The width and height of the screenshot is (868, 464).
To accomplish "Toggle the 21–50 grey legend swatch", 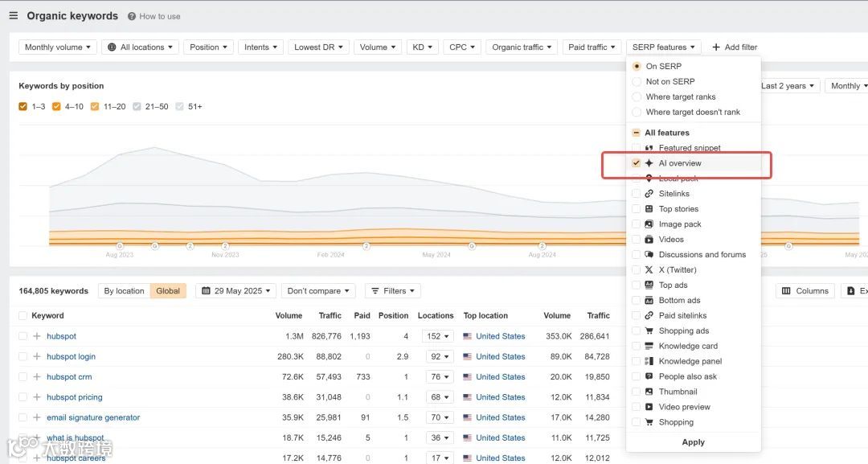I will [x=137, y=106].
